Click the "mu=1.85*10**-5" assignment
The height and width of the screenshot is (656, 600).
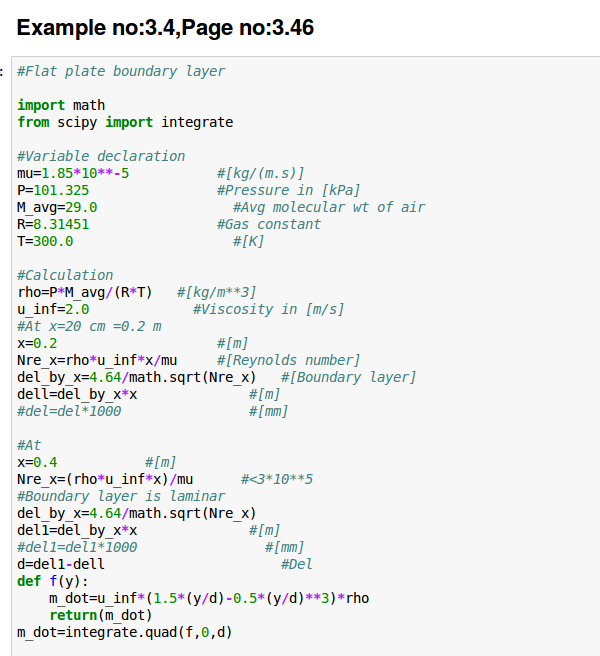pos(73,173)
